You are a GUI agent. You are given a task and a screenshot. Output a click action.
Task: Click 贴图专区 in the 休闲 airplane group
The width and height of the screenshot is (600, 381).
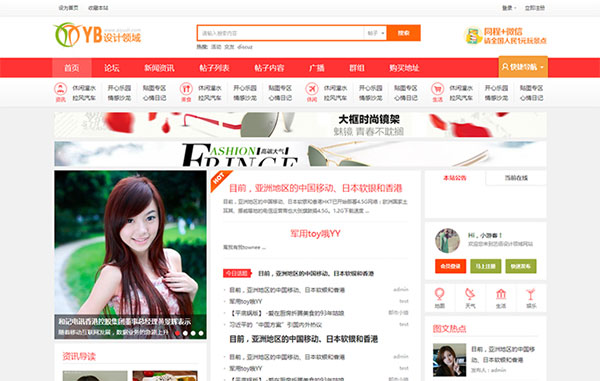(x=406, y=88)
